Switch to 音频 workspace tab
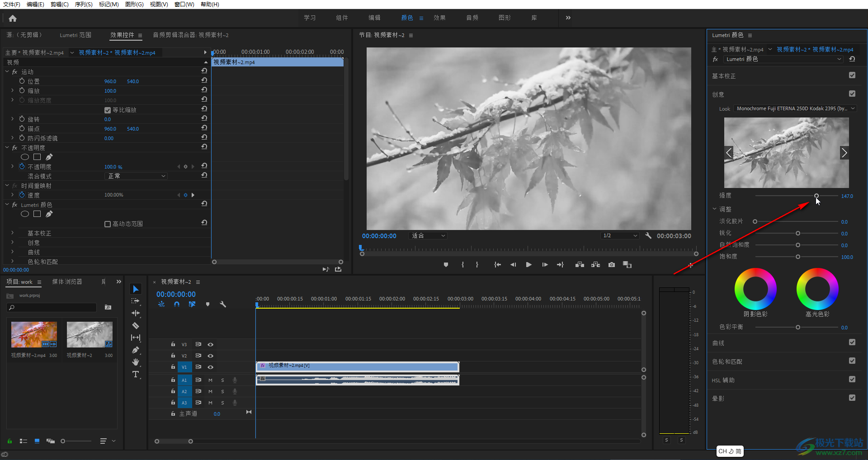The image size is (868, 460). coord(472,18)
